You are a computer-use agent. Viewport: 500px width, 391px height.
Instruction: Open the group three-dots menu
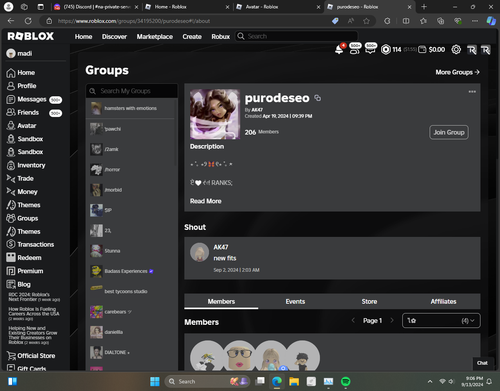click(x=472, y=92)
